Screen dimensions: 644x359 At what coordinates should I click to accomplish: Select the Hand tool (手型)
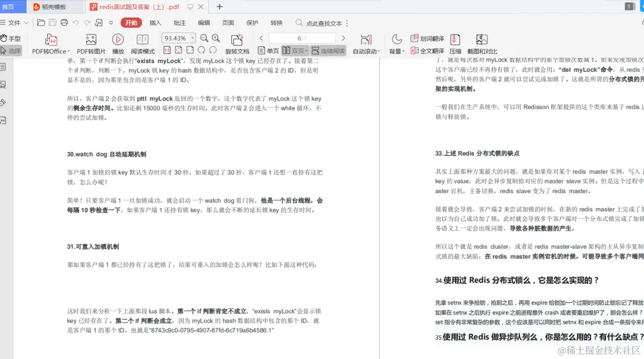pos(10,38)
